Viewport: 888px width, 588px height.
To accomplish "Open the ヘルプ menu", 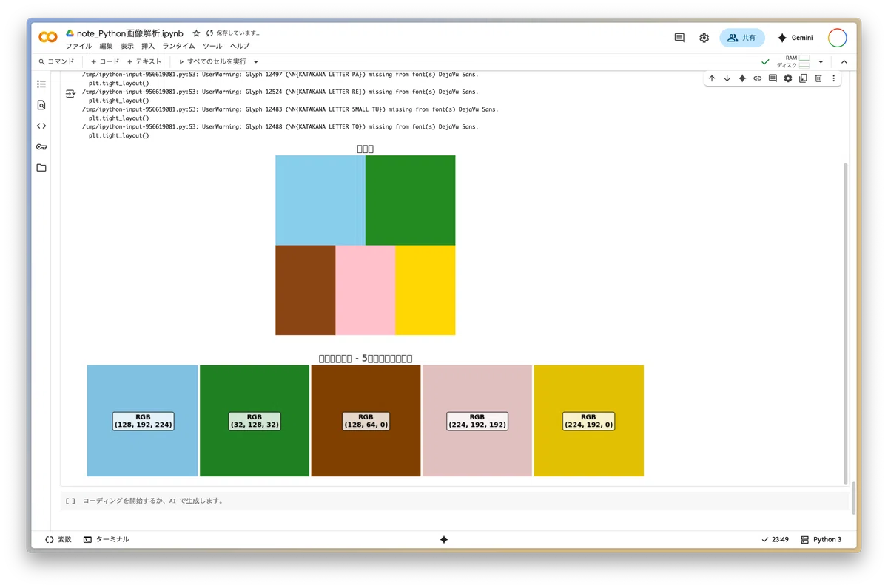I will (x=240, y=46).
